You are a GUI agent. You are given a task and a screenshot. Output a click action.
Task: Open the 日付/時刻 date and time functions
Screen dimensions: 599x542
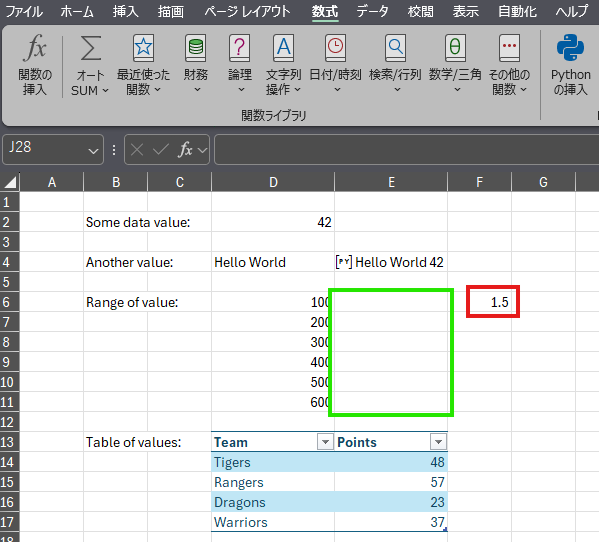tap(335, 64)
